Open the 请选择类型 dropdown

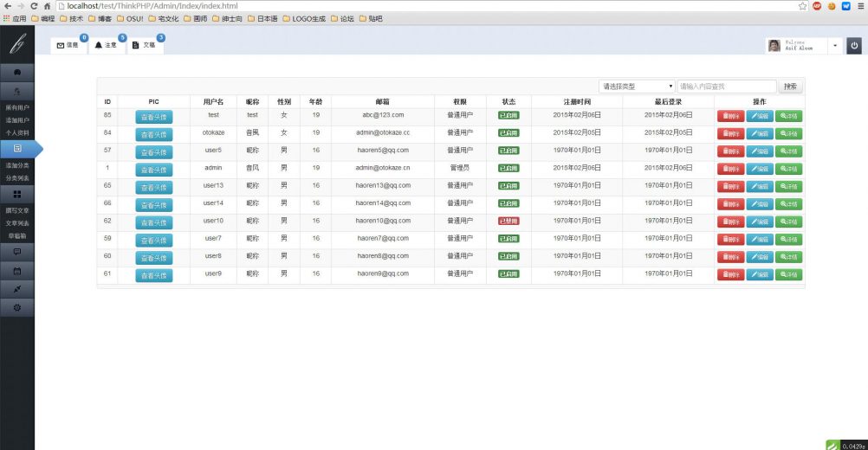(637, 87)
